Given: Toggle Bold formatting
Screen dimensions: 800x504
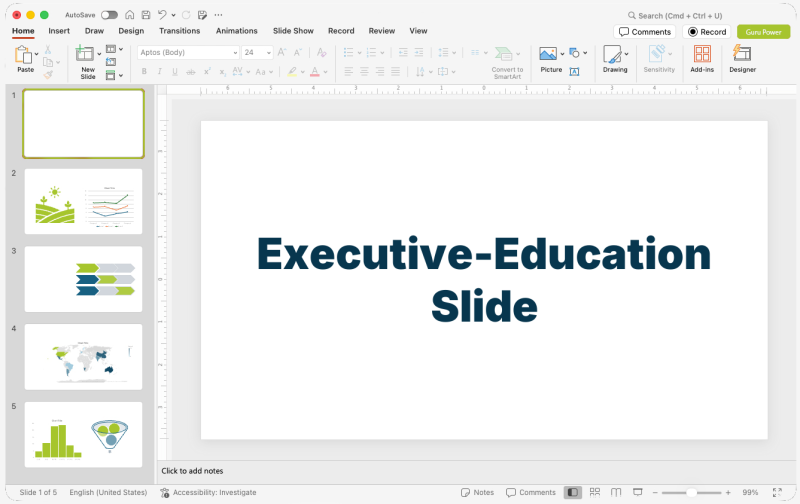Looking at the screenshot, I should (144, 72).
